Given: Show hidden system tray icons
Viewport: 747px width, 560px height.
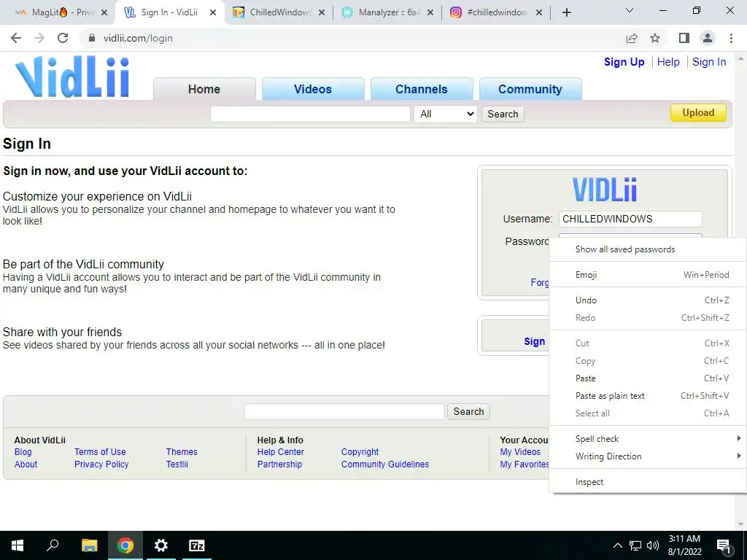Looking at the screenshot, I should (617, 545).
